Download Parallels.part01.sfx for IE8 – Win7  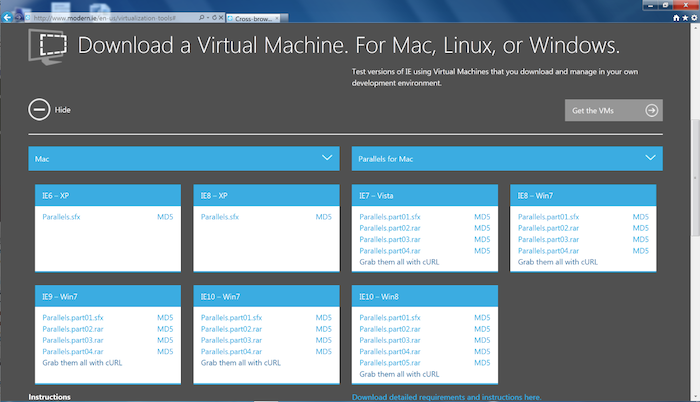coord(548,217)
